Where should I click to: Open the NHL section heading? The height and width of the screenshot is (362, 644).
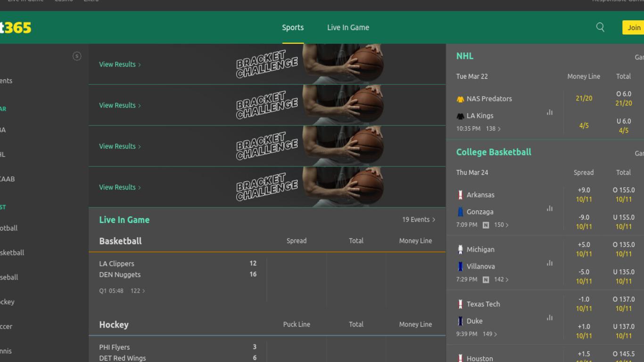465,56
